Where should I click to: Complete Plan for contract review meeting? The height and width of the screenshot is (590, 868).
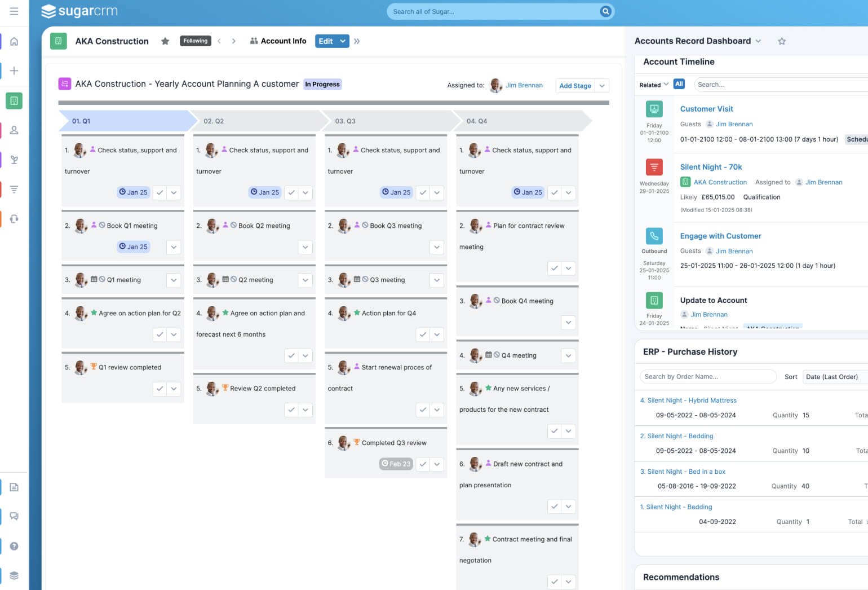pyautogui.click(x=555, y=268)
